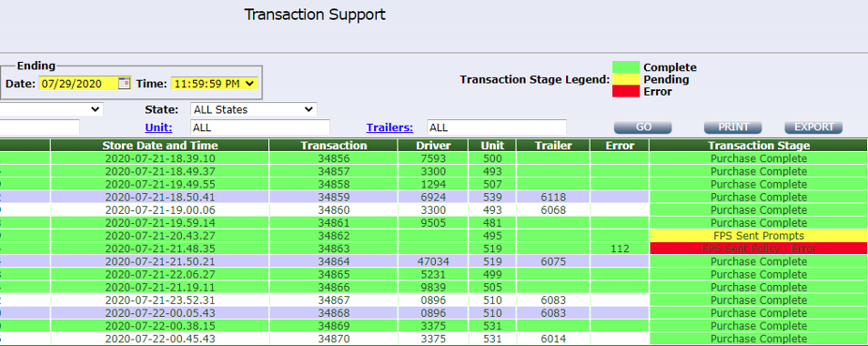Click the Unit column header in table
This screenshot has width=868, height=346.
click(492, 146)
